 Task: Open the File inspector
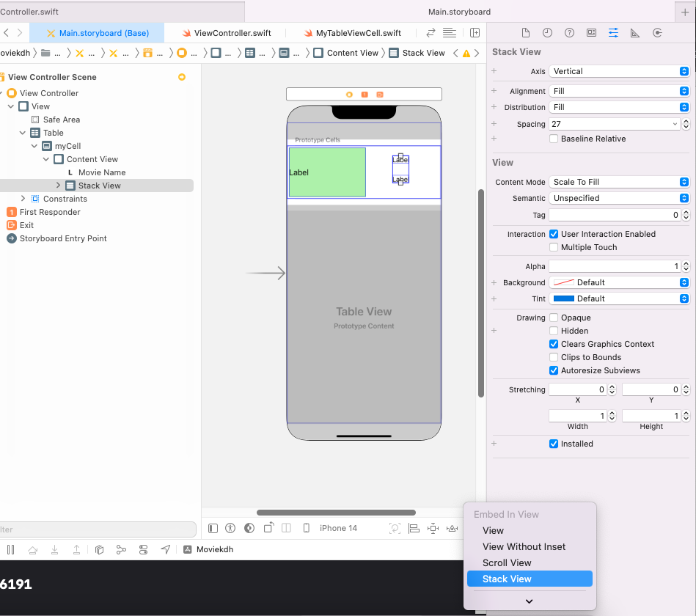526,33
